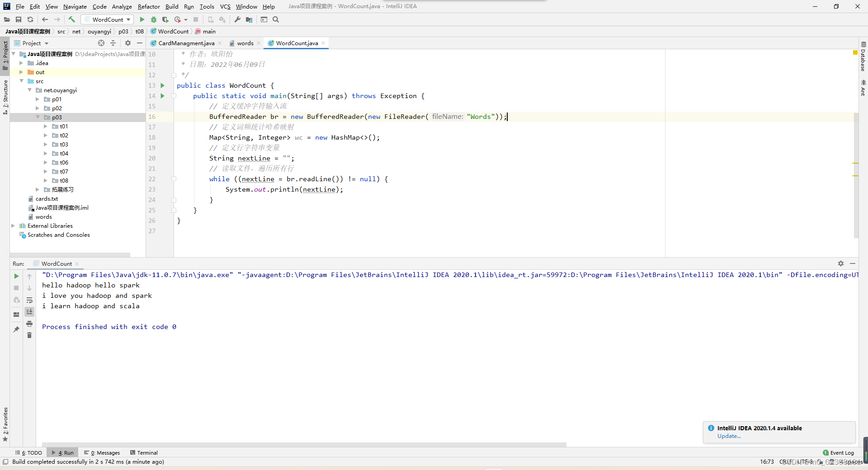Toggle tool window bars at status corner
The height and width of the screenshot is (470, 868).
click(5, 462)
